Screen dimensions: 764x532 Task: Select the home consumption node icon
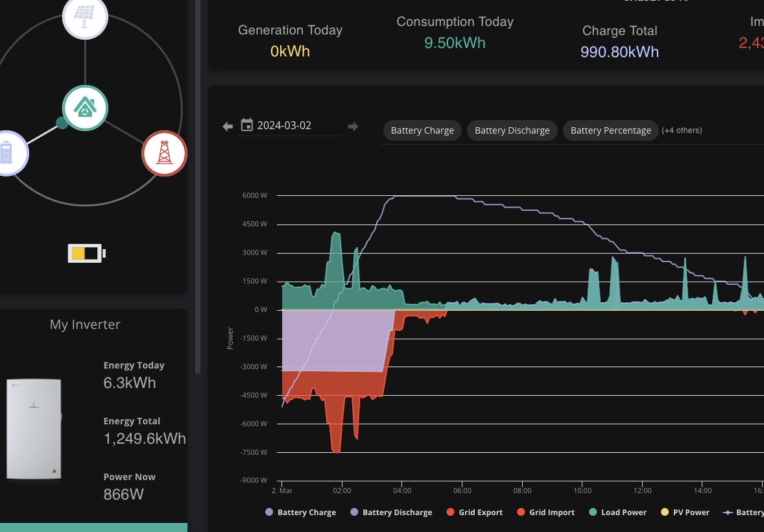coord(85,108)
